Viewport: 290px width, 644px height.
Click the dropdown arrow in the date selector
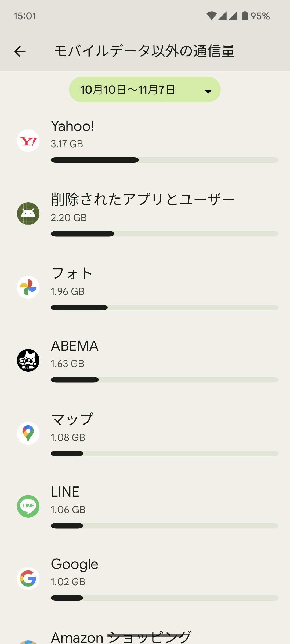pos(208,92)
